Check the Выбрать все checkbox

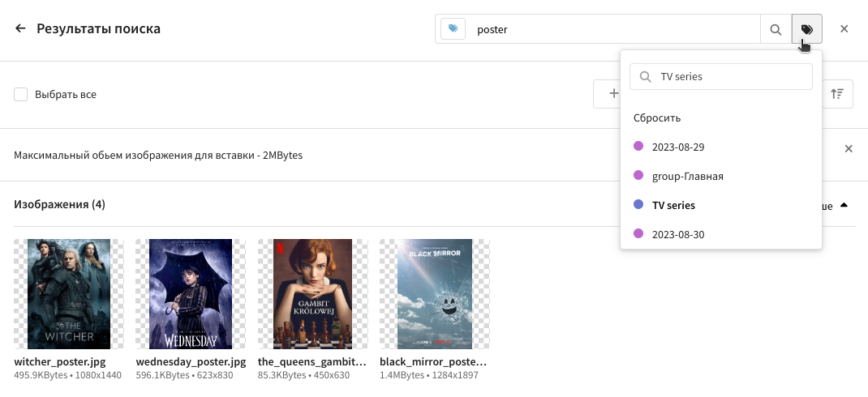pyautogui.click(x=20, y=95)
